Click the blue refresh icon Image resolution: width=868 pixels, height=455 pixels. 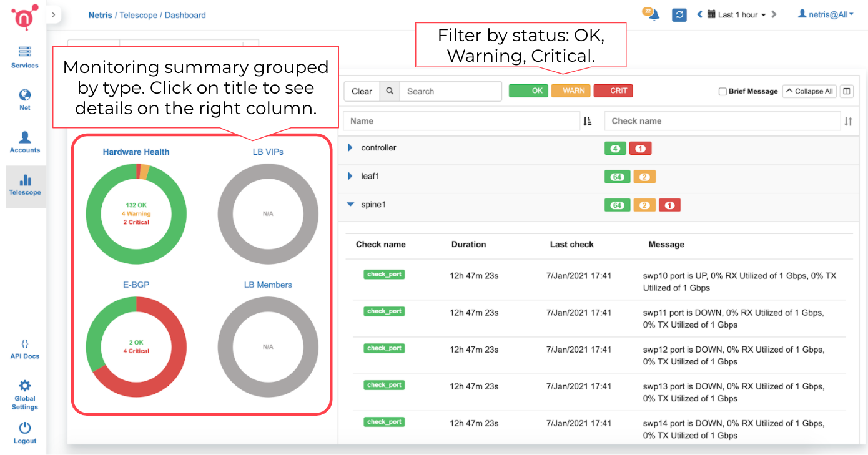[679, 14]
